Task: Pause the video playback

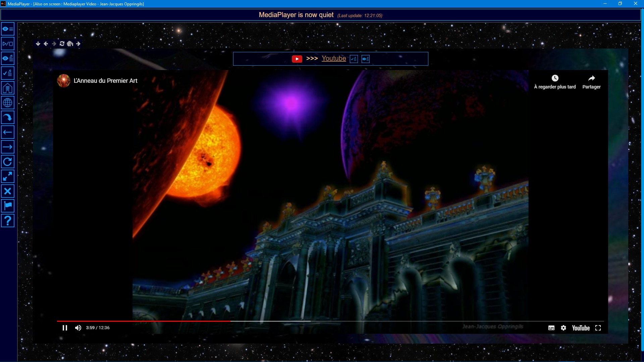Action: point(65,328)
